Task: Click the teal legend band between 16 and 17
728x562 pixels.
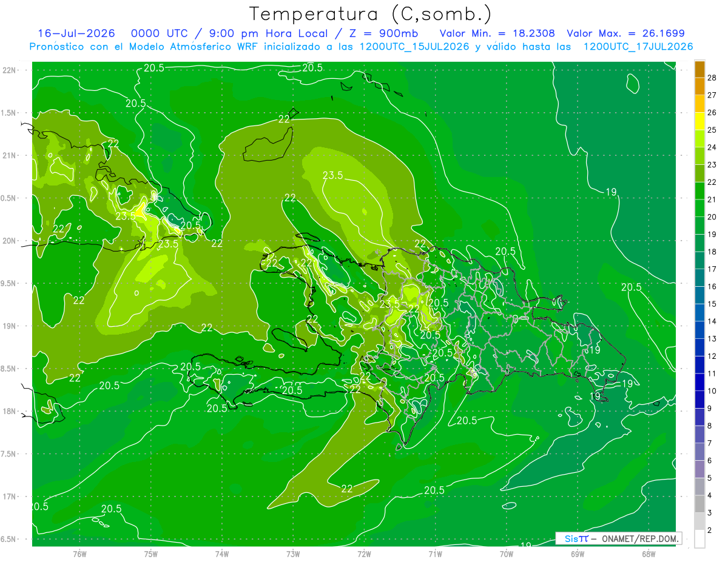Action: click(x=699, y=279)
